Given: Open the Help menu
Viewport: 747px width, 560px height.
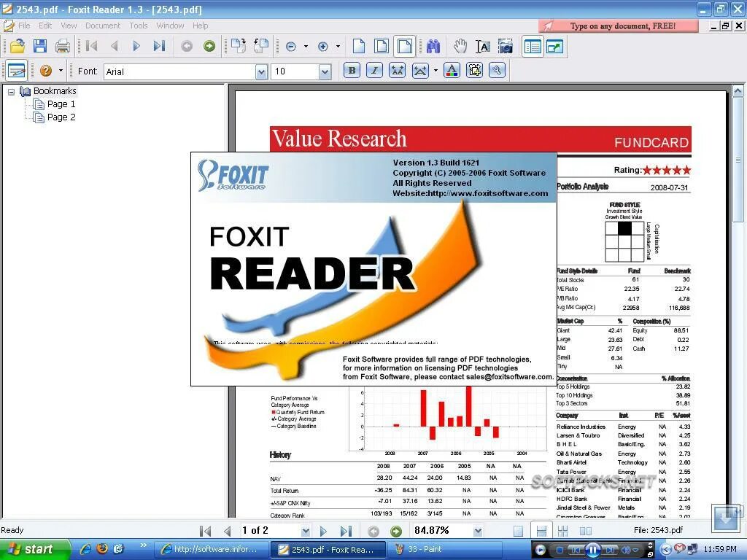Looking at the screenshot, I should coord(200,26).
